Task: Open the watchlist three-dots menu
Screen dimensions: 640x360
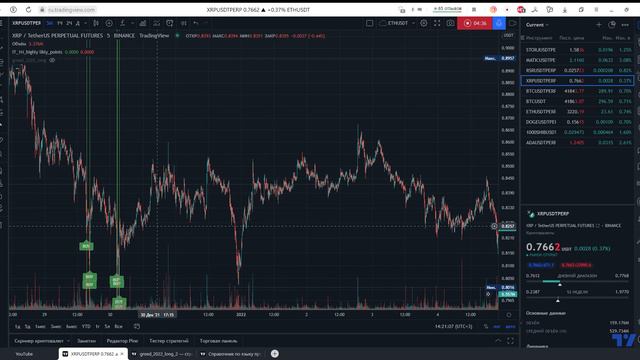Action: [x=625, y=25]
